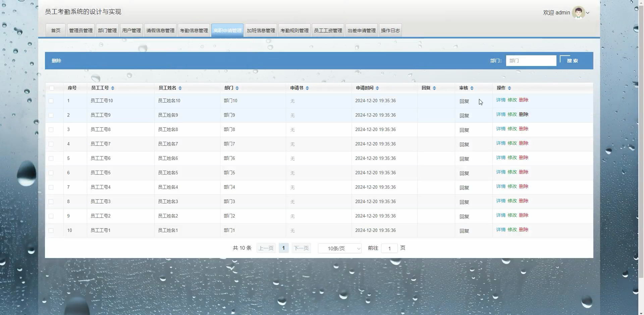Viewport: 644px width, 315px height.
Task: Check the row for 员工工号5
Action: coord(51,173)
